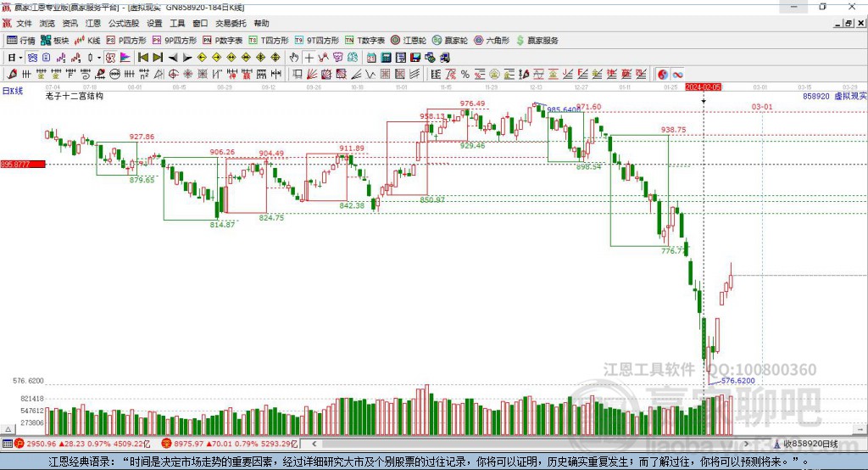Select the zigzag wave line tool

click(370, 75)
